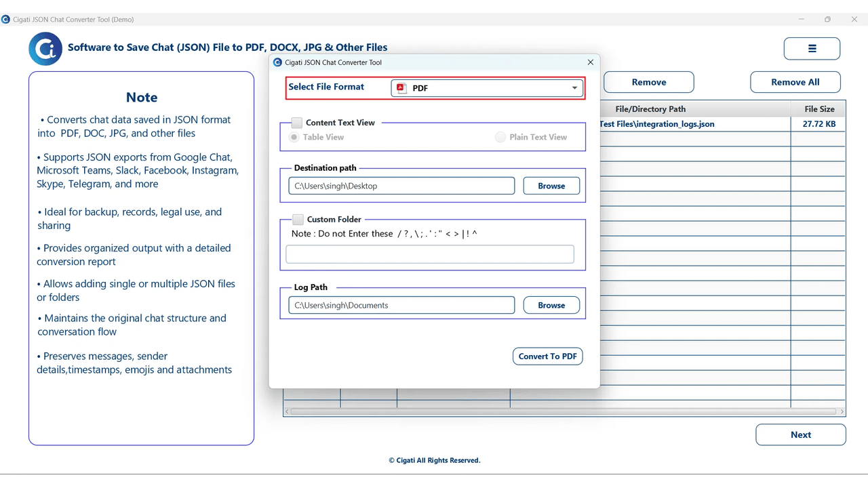
Task: Click the Next button
Action: (801, 435)
